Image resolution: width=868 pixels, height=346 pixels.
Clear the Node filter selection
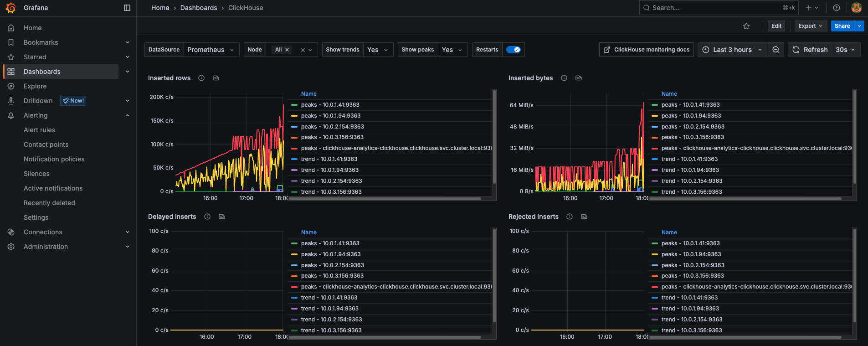coord(303,50)
